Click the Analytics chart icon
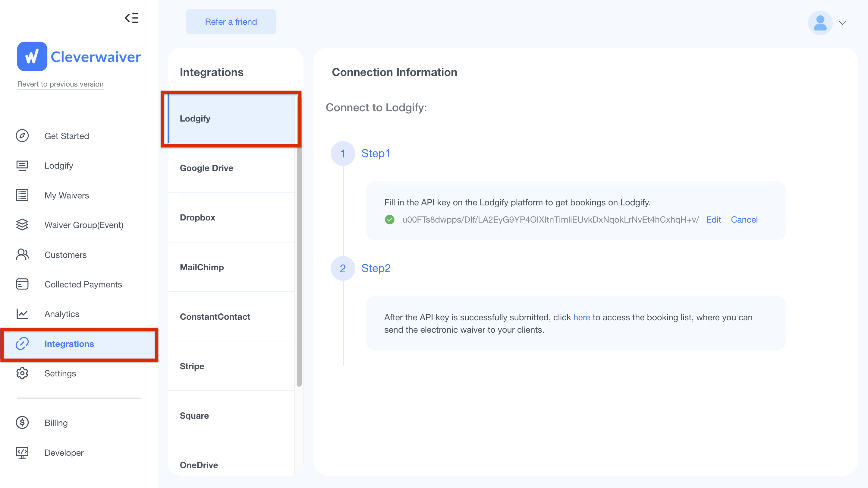The height and width of the screenshot is (488, 868). [x=22, y=314]
